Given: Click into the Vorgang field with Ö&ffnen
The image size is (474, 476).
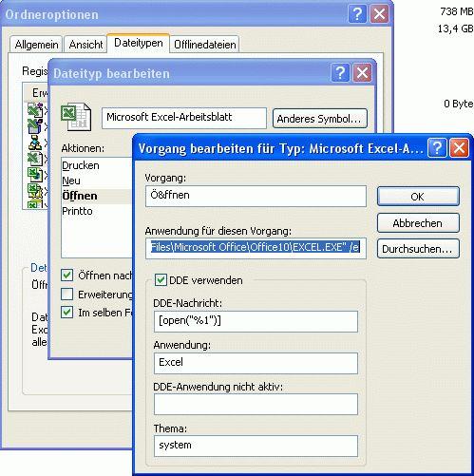Looking at the screenshot, I should pos(256,196).
